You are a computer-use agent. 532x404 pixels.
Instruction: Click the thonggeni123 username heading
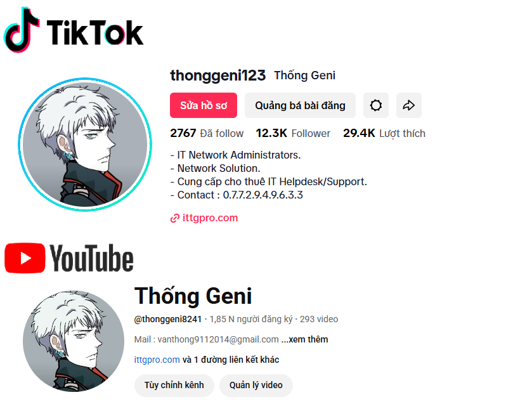(218, 75)
